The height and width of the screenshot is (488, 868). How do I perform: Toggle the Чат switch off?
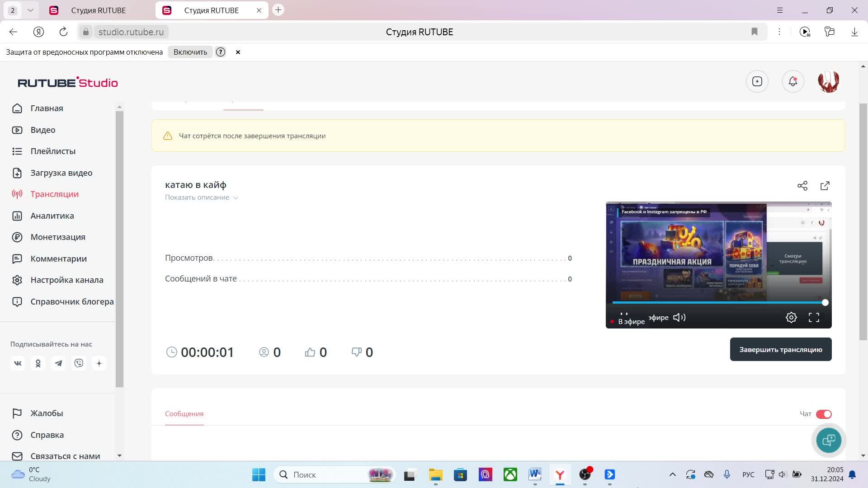tap(823, 414)
